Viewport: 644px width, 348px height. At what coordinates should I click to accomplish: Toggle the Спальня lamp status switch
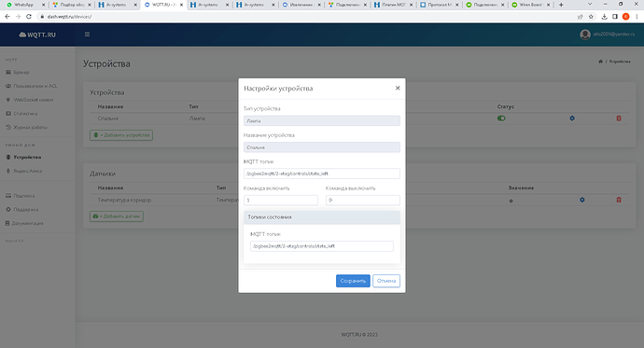(x=501, y=118)
